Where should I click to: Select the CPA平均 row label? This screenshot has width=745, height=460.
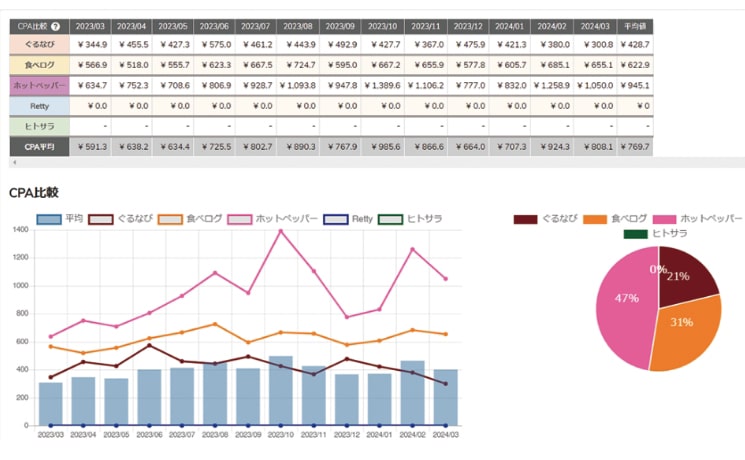[35, 146]
